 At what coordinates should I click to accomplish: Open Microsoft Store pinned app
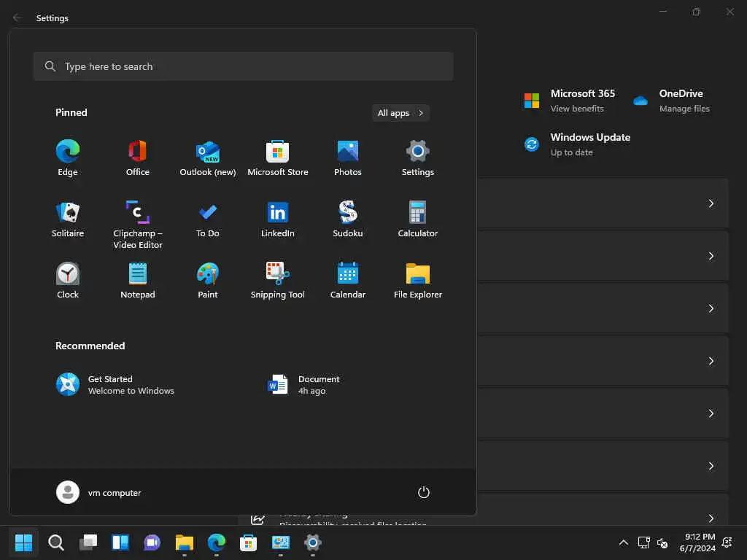click(278, 158)
